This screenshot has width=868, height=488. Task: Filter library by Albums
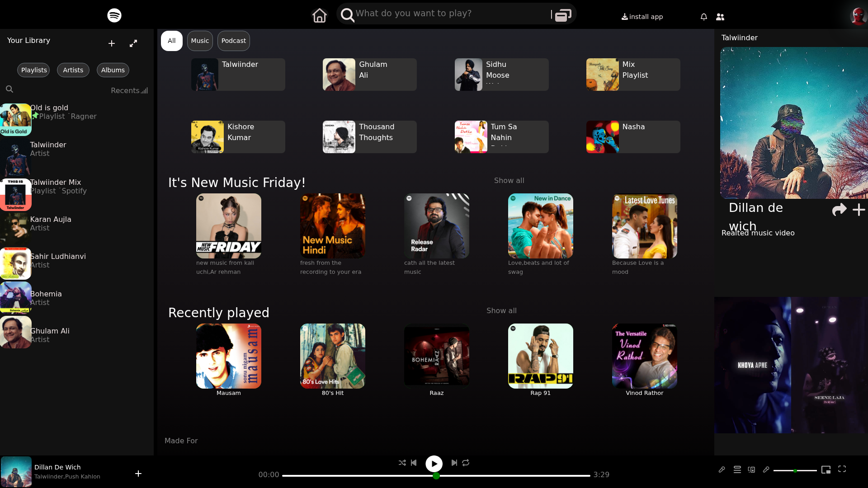[x=113, y=70]
